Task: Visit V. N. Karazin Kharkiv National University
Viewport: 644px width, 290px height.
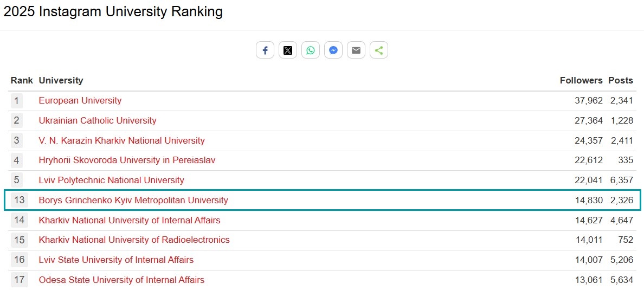Action: pyautogui.click(x=121, y=140)
